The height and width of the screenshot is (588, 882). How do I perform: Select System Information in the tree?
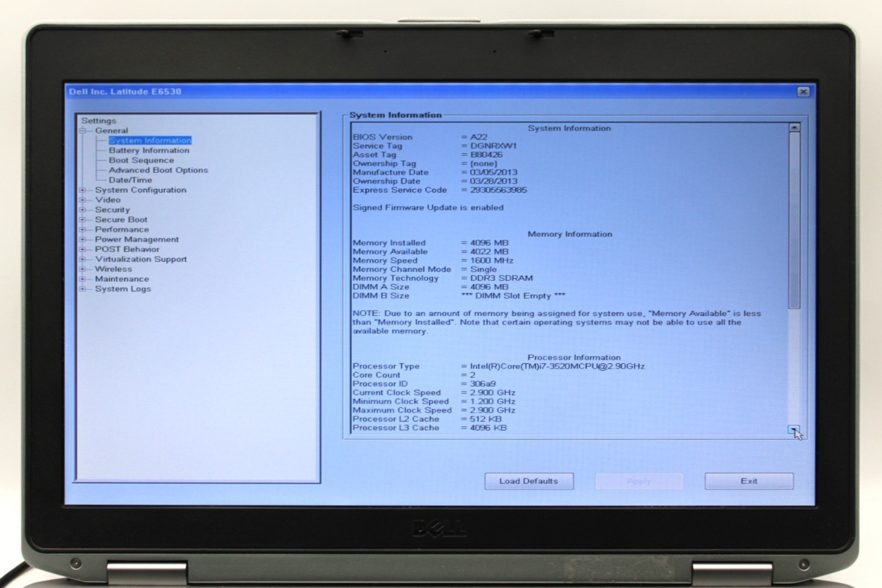(x=150, y=140)
